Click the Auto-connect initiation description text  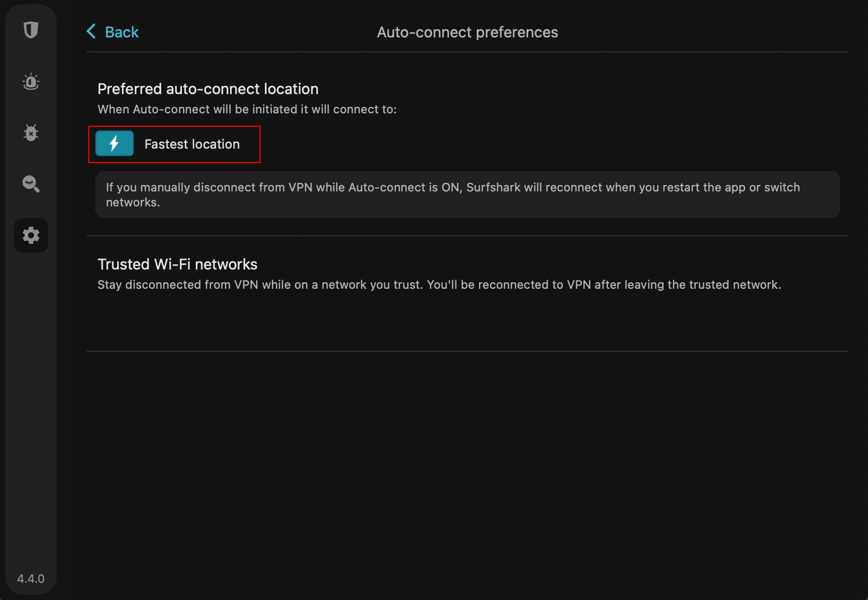click(247, 109)
